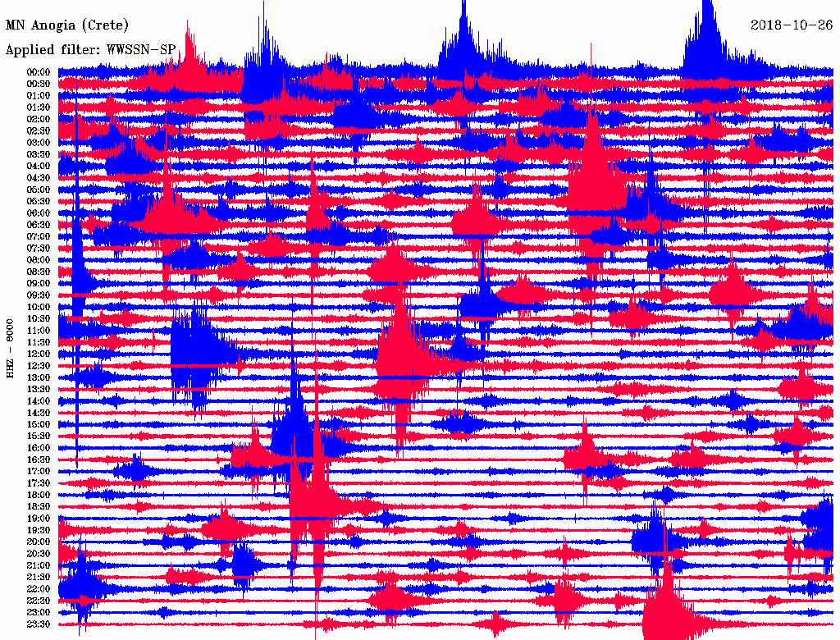
Task: Select the 22:30 time label
Action: 39,601
